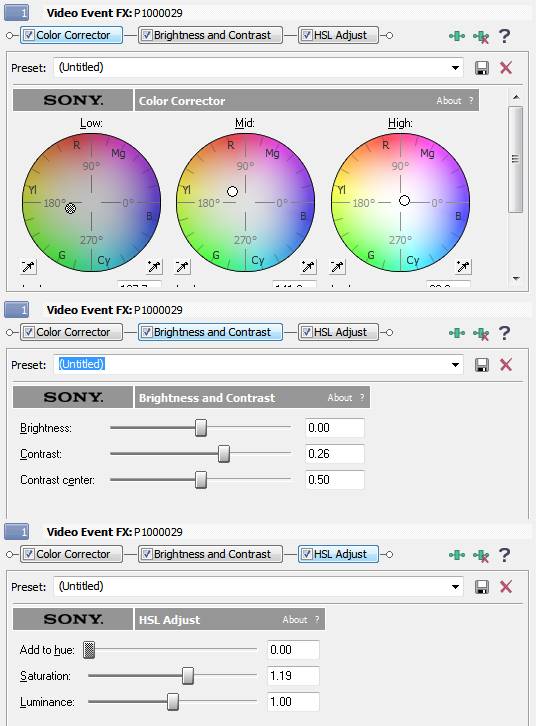The height and width of the screenshot is (726, 536).
Task: Open help question mark in Color Corrector panel header
Action: tap(505, 36)
